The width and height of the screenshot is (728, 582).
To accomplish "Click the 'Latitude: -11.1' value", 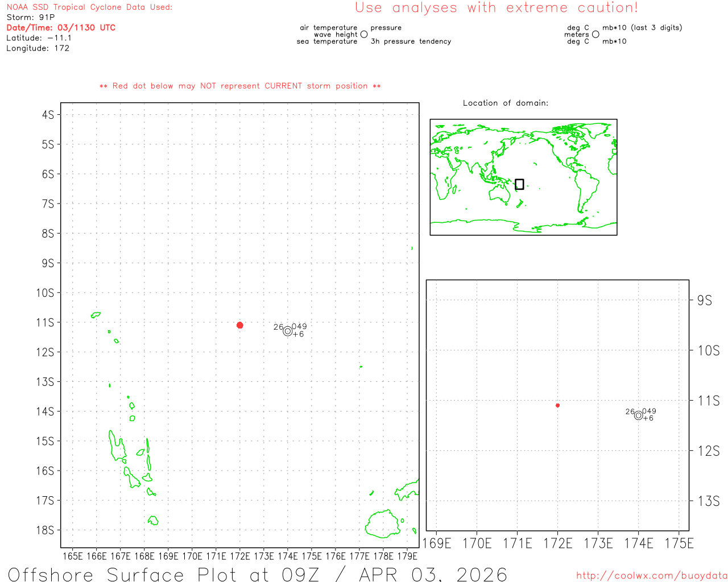I will [x=39, y=38].
